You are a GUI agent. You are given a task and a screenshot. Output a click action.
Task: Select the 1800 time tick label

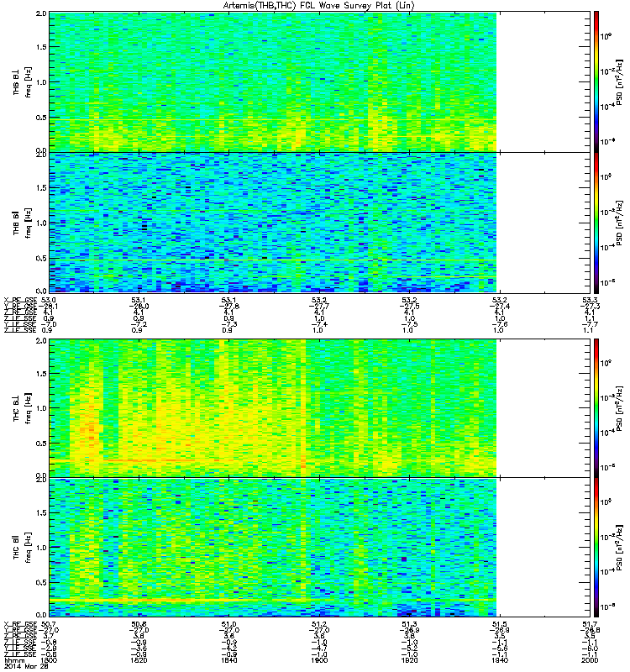pos(50,660)
